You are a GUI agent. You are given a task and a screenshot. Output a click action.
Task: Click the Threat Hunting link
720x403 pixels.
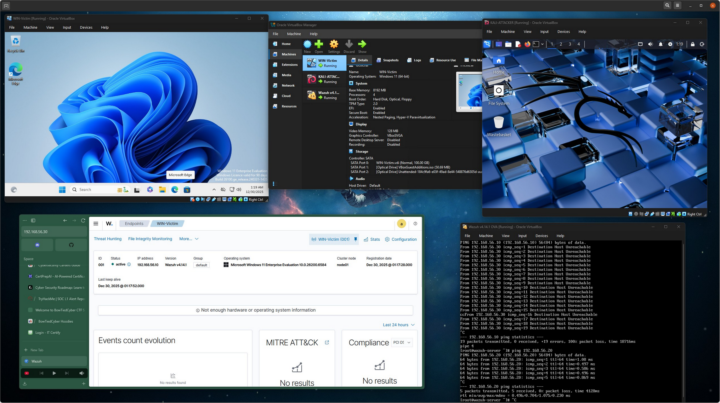pos(107,239)
